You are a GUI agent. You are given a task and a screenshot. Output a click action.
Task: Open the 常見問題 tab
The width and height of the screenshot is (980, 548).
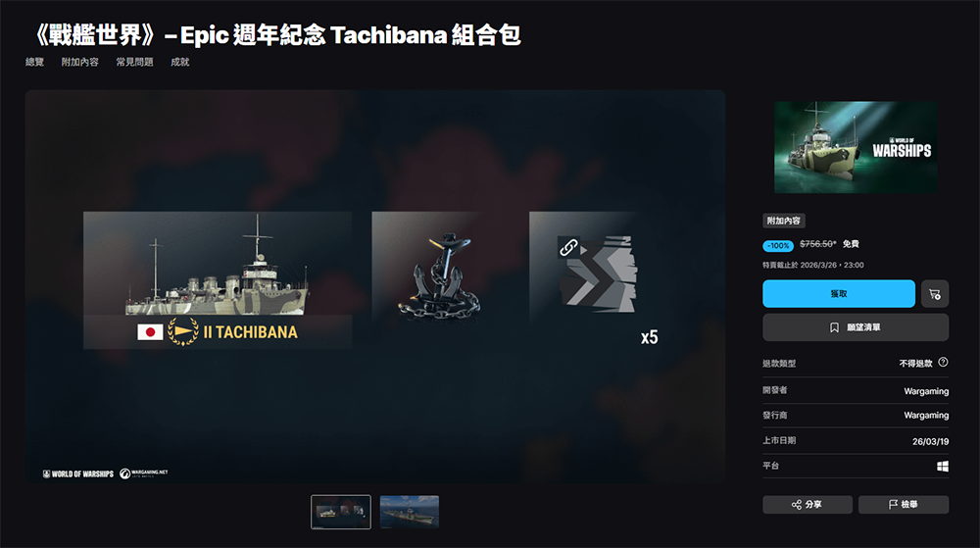click(134, 62)
